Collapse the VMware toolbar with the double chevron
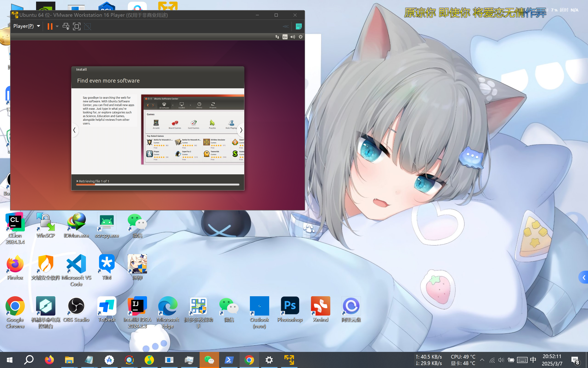Viewport: 588px width, 368px height. (x=286, y=26)
